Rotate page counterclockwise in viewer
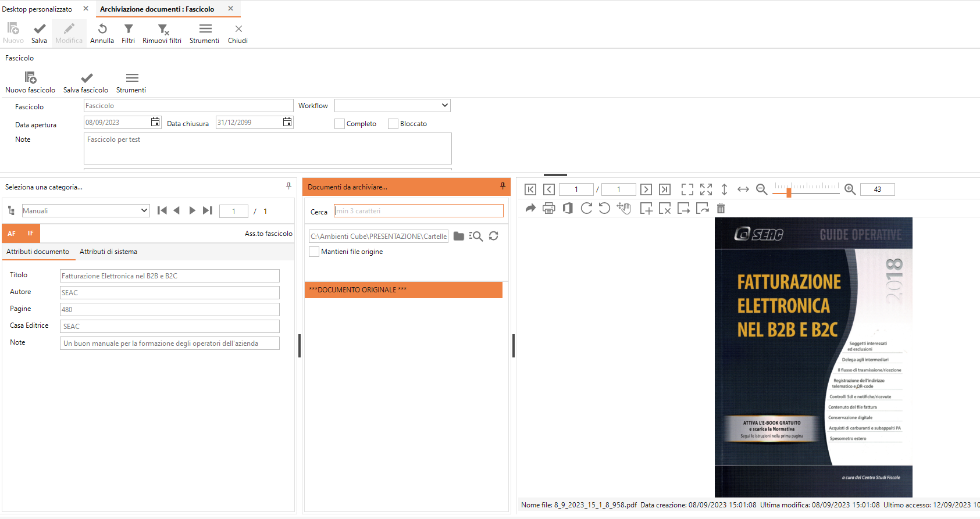The height and width of the screenshot is (519, 980). point(605,208)
